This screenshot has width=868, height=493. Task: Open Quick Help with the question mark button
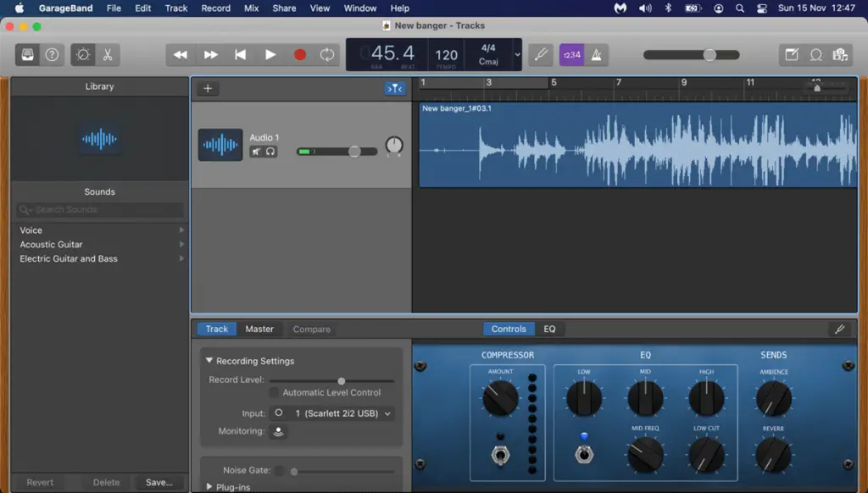pyautogui.click(x=52, y=55)
